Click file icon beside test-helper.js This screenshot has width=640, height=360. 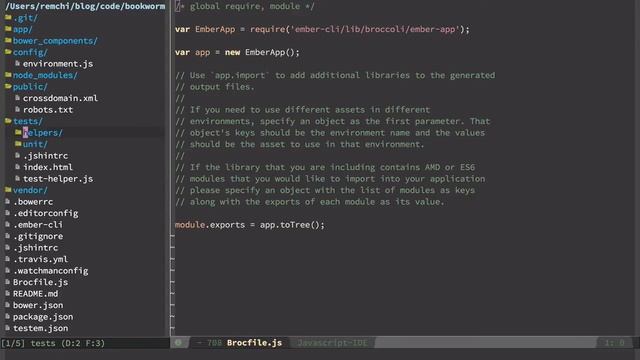[x=18, y=178]
